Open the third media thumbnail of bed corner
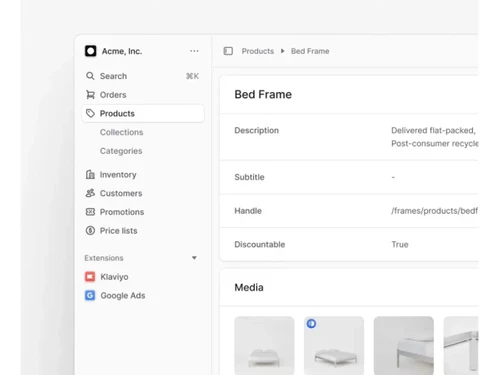This screenshot has height=375, width=500. coord(404,345)
